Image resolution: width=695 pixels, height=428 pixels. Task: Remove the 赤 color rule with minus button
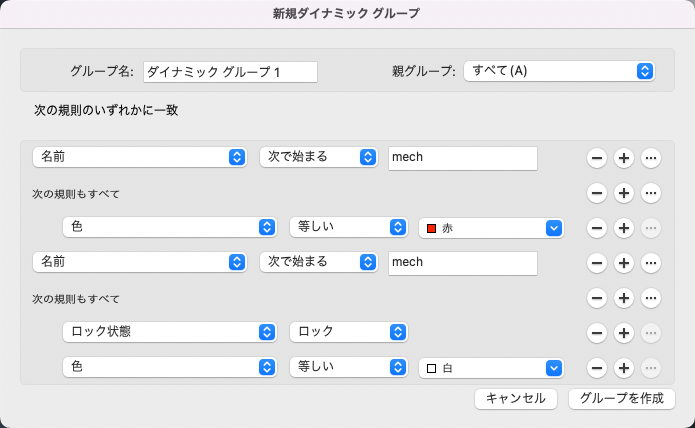596,228
